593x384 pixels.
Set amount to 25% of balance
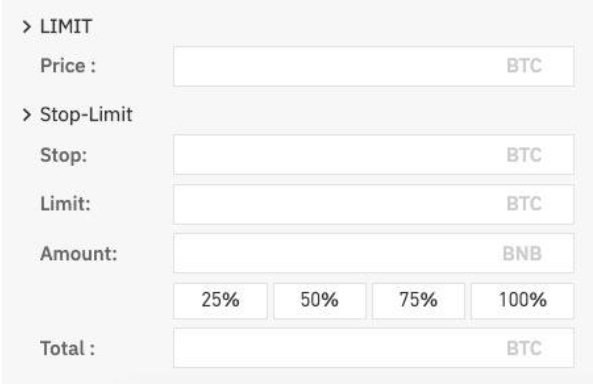(x=220, y=301)
